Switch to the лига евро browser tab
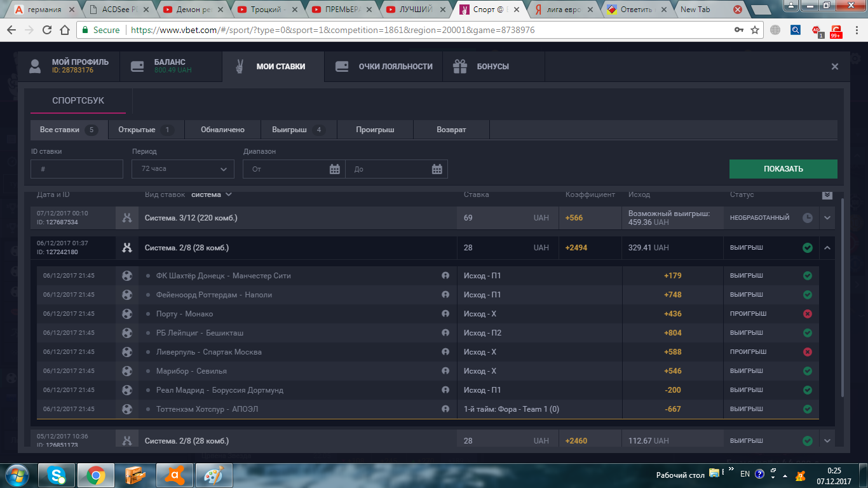The image size is (868, 488). (565, 10)
